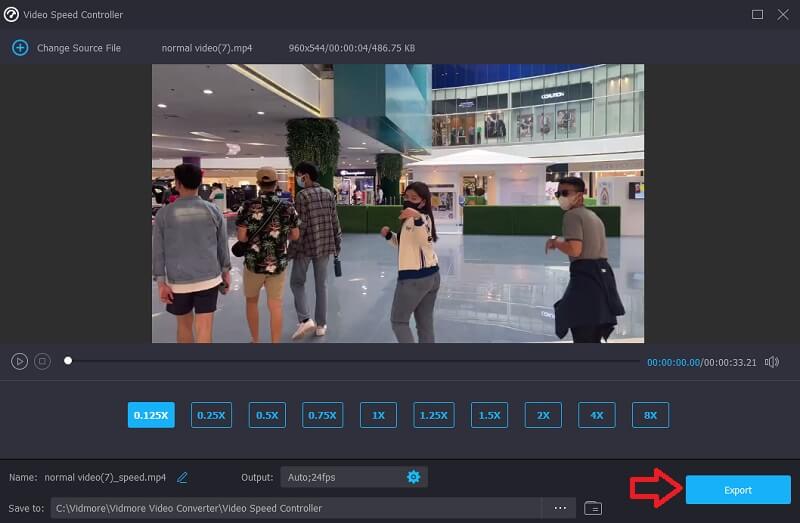
Task: Click the pencil icon to rename output
Action: coord(182,477)
